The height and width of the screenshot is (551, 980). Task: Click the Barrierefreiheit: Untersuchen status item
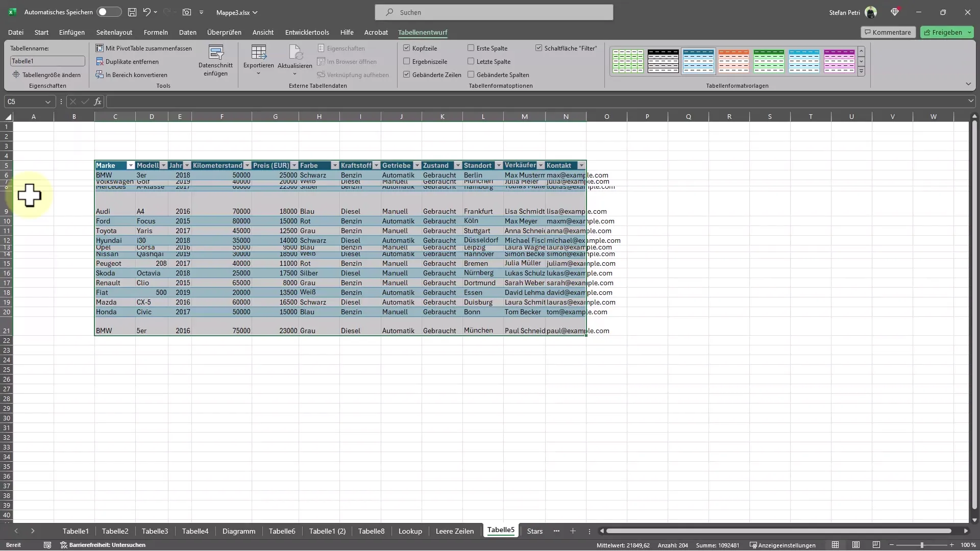(103, 545)
